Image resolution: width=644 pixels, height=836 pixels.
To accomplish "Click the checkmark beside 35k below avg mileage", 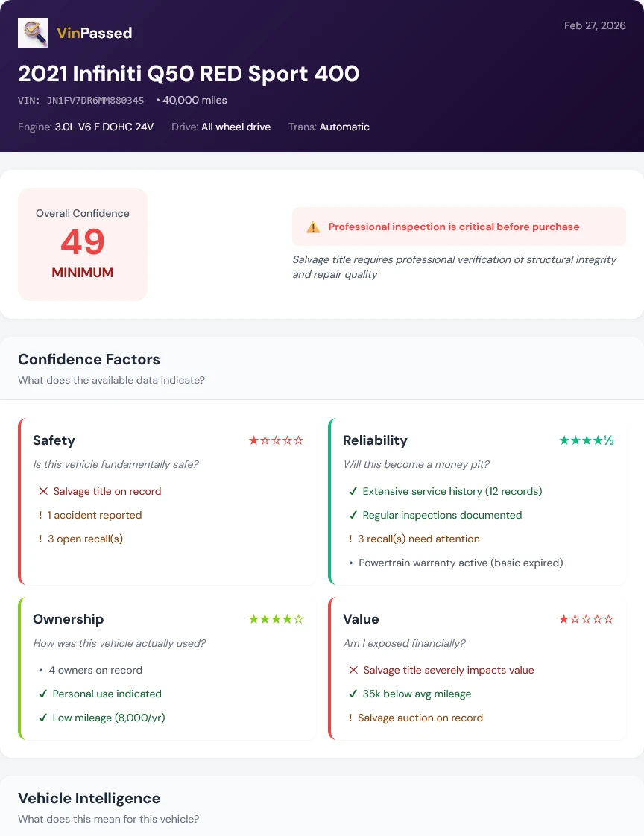I will 353,694.
